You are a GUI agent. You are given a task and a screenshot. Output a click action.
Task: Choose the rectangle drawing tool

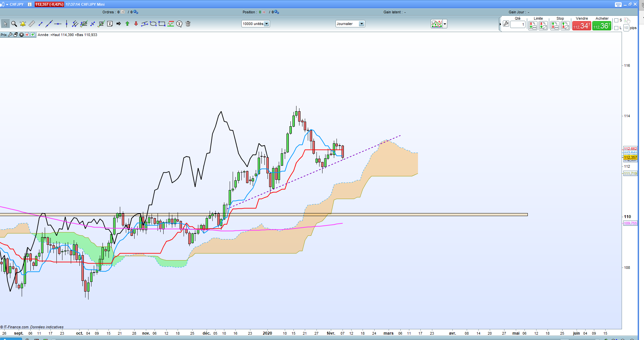point(162,24)
